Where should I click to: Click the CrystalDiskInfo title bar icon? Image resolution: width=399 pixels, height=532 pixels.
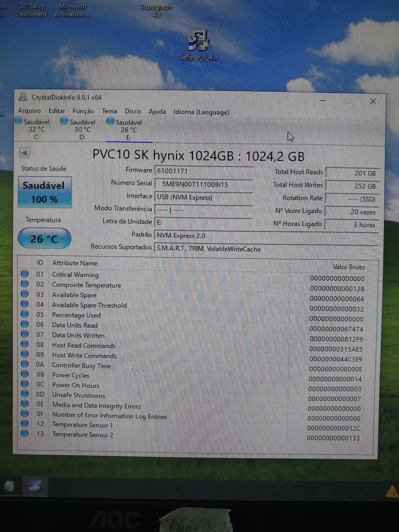pos(23,97)
